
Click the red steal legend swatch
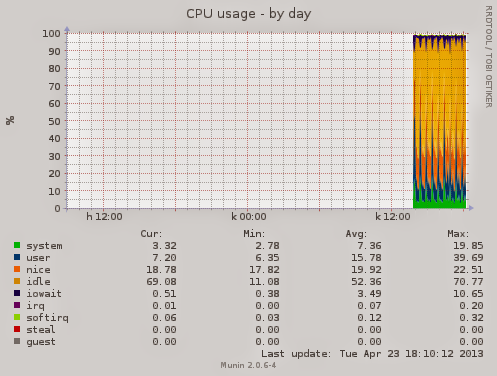[x=17, y=329]
